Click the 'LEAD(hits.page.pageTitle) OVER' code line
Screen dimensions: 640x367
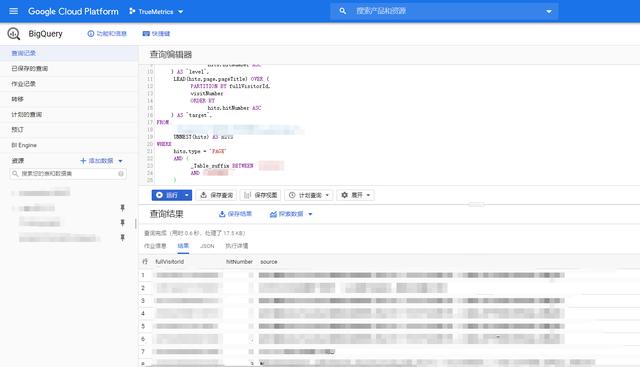tap(221, 79)
